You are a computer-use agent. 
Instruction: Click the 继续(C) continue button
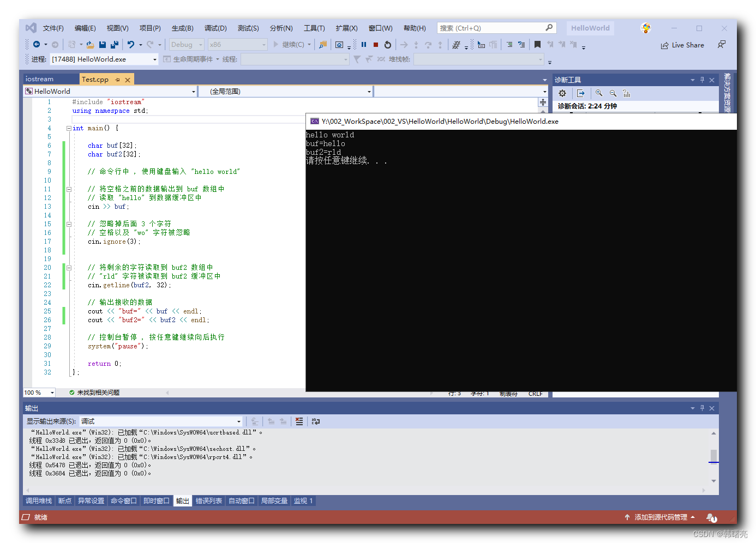pos(289,45)
